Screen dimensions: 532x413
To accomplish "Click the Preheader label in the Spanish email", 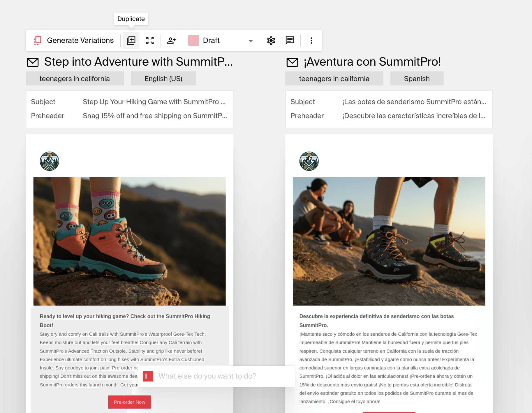I will [307, 116].
